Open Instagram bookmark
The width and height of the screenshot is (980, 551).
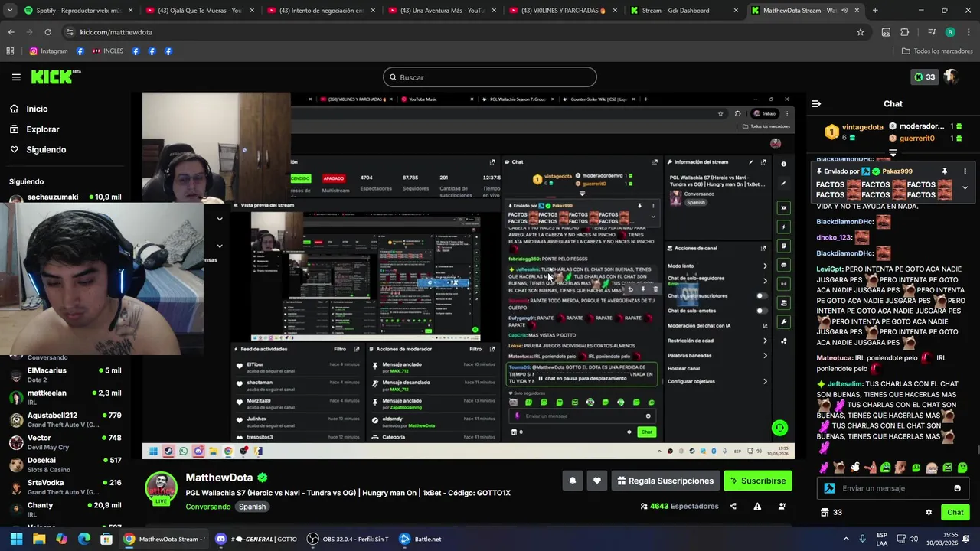[48, 51]
